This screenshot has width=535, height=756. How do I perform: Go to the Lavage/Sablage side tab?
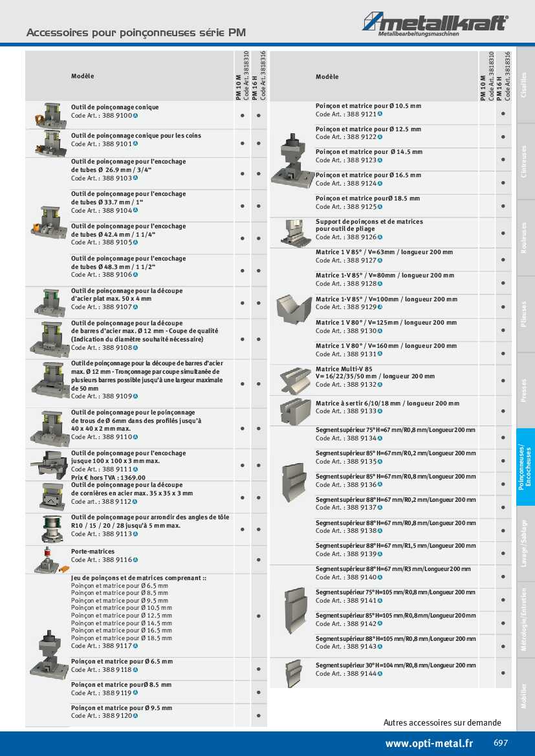(525, 543)
